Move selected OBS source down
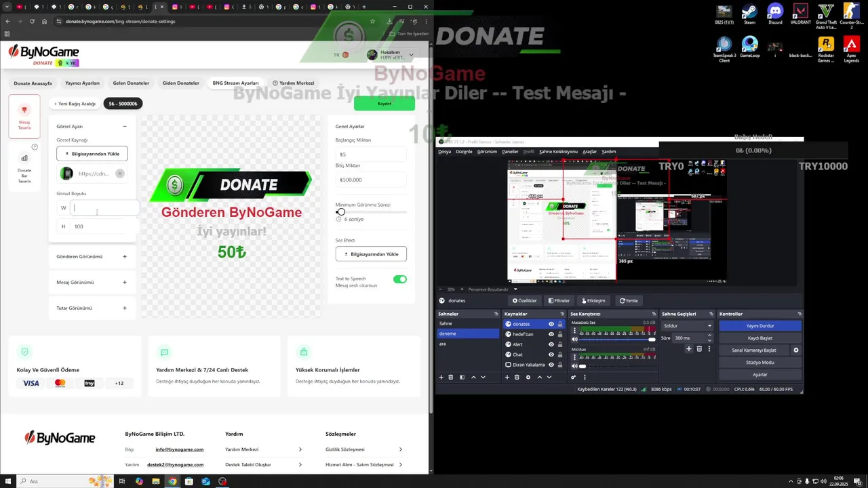Image resolution: width=868 pixels, height=488 pixels. (x=550, y=377)
